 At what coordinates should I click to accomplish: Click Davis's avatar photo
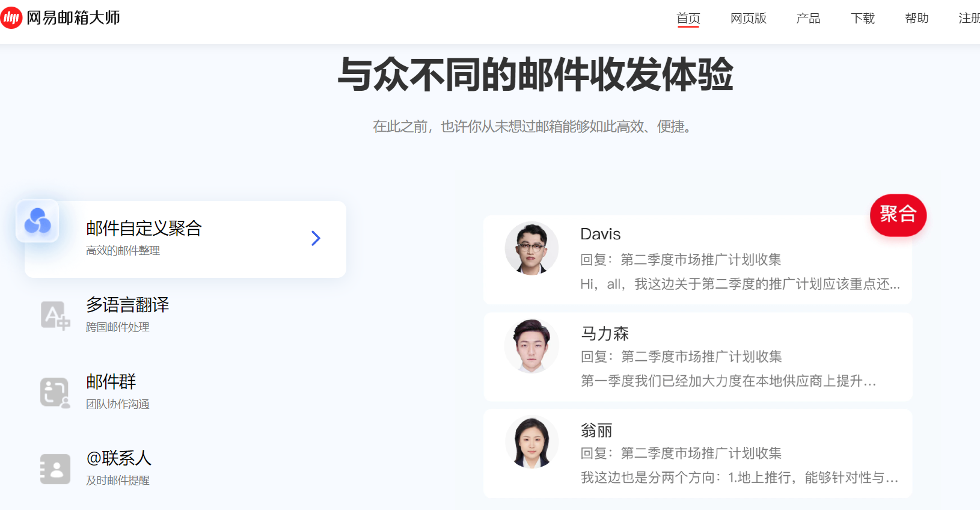pos(531,249)
